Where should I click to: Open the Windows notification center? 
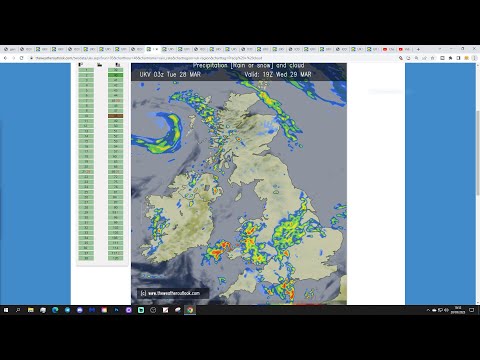pos(472,310)
